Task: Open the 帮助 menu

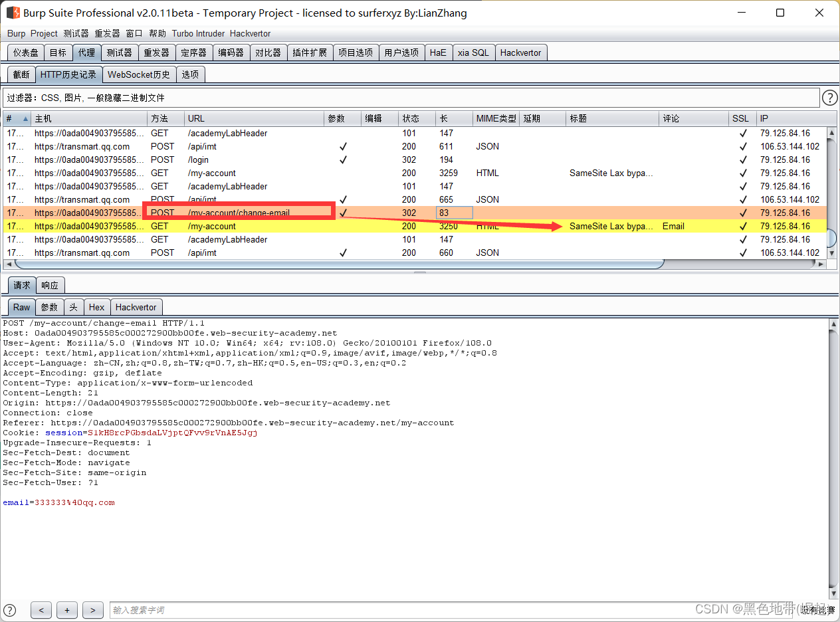Action: [157, 33]
